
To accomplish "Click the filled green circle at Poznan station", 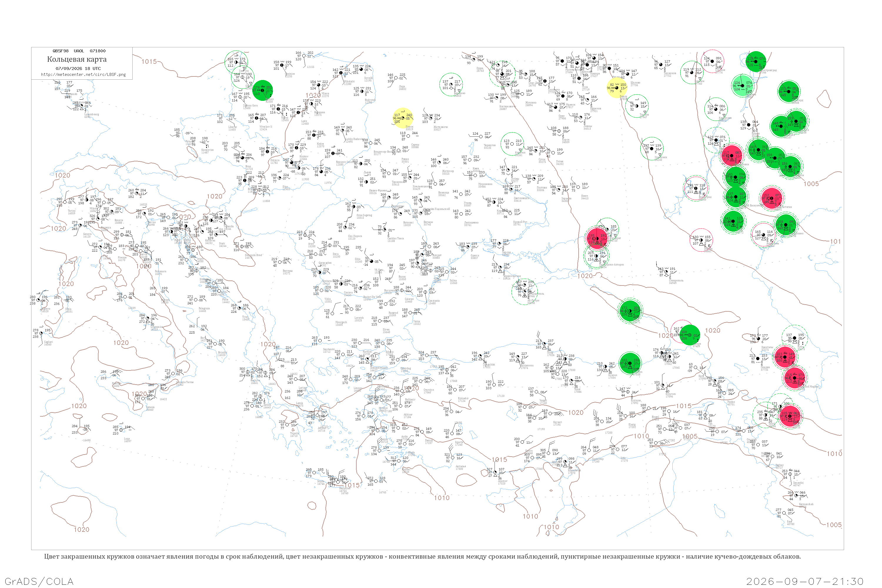I will tap(263, 90).
